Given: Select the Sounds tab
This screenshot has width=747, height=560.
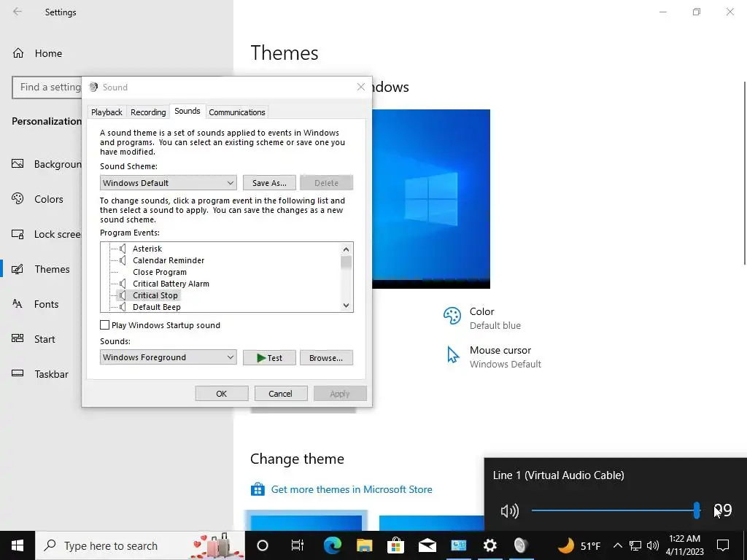Looking at the screenshot, I should coord(187,111).
